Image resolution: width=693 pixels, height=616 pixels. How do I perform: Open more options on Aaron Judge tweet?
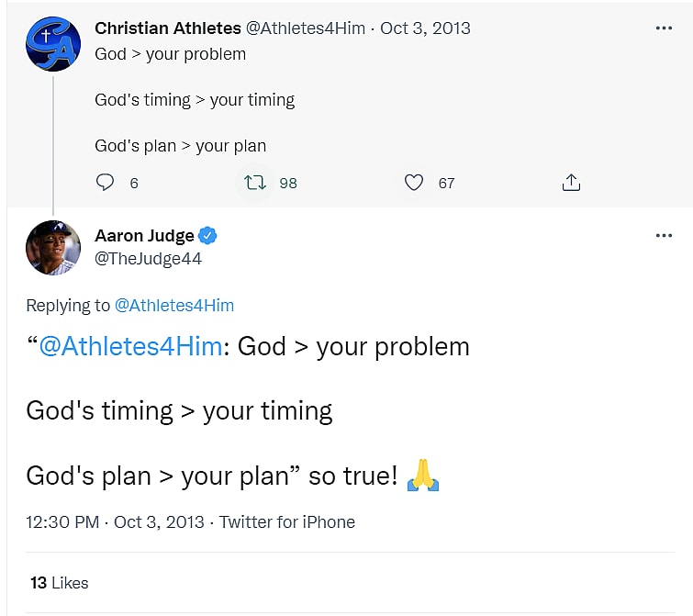[664, 236]
